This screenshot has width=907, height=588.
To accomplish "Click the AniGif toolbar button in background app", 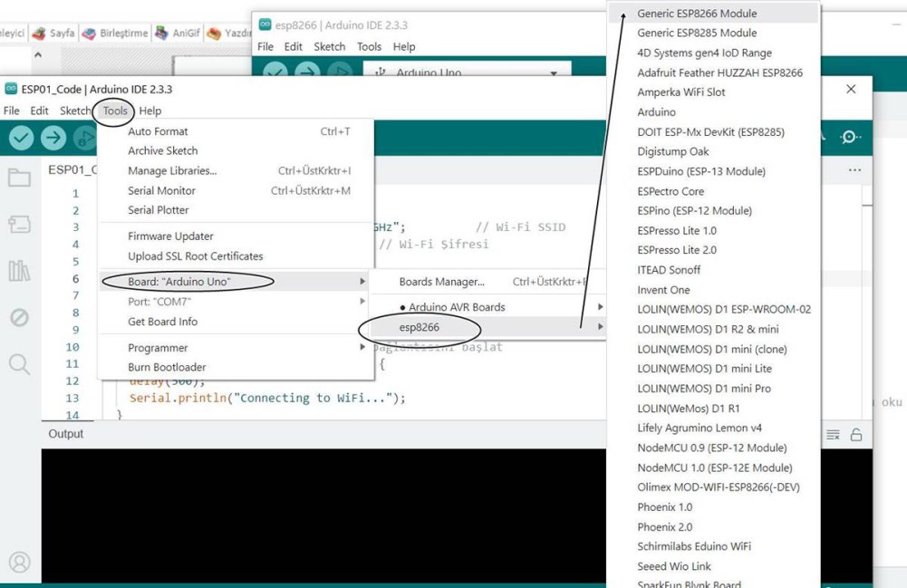I will click(178, 33).
